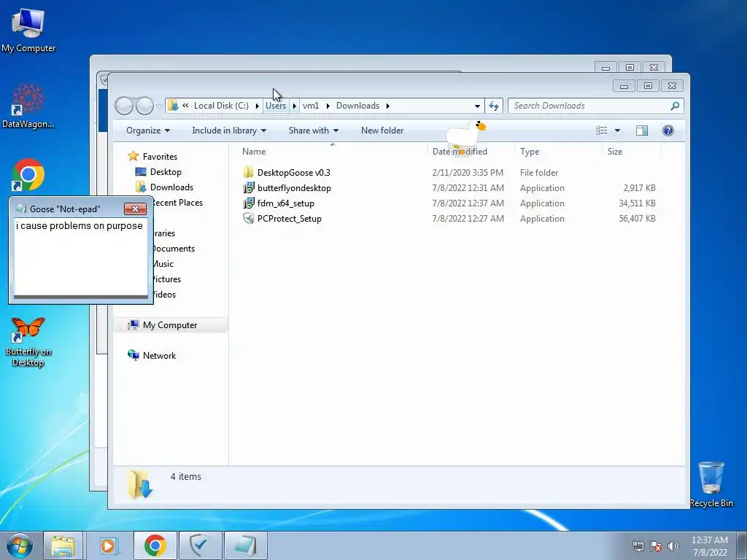Expand the arrow after Downloads breadcrumb
The height and width of the screenshot is (560, 747).
388,106
